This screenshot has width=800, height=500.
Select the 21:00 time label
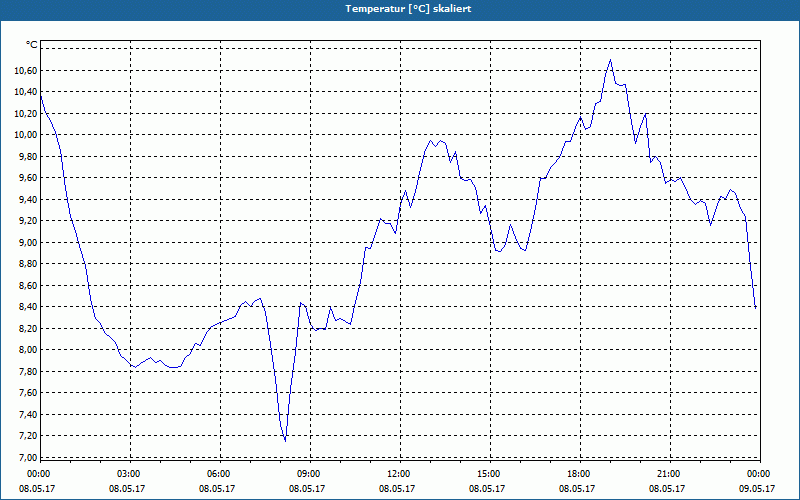[668, 474]
